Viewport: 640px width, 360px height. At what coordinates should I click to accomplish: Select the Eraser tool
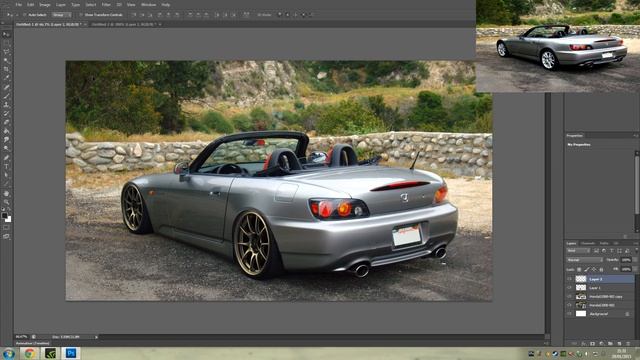6,122
